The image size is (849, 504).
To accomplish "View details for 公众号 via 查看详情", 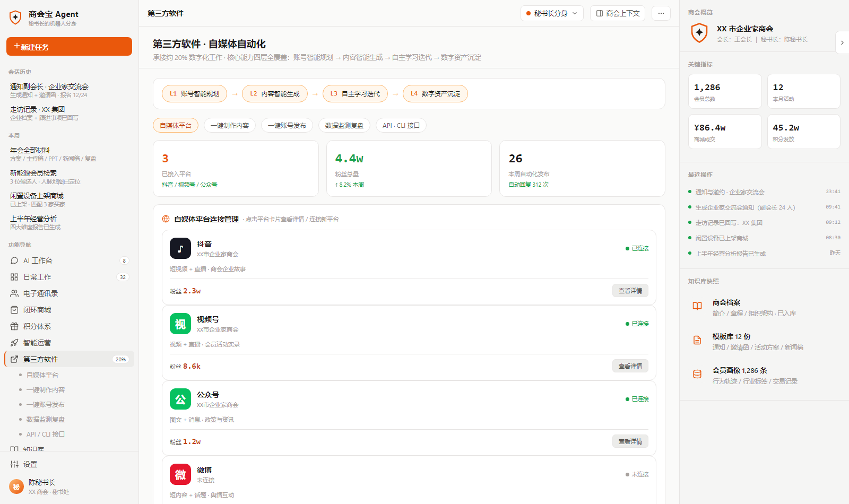I will tap(630, 441).
